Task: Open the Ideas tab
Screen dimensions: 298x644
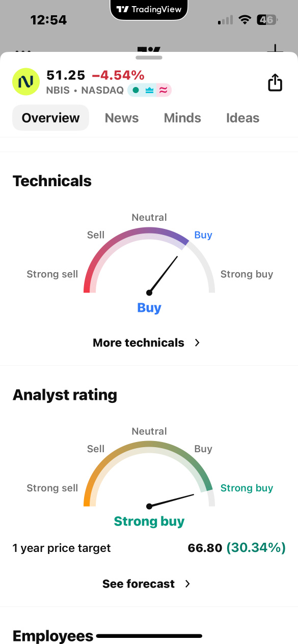Action: (x=242, y=118)
